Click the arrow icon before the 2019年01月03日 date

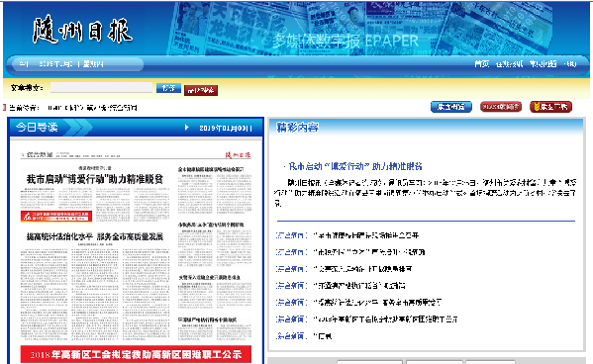pyautogui.click(x=186, y=128)
